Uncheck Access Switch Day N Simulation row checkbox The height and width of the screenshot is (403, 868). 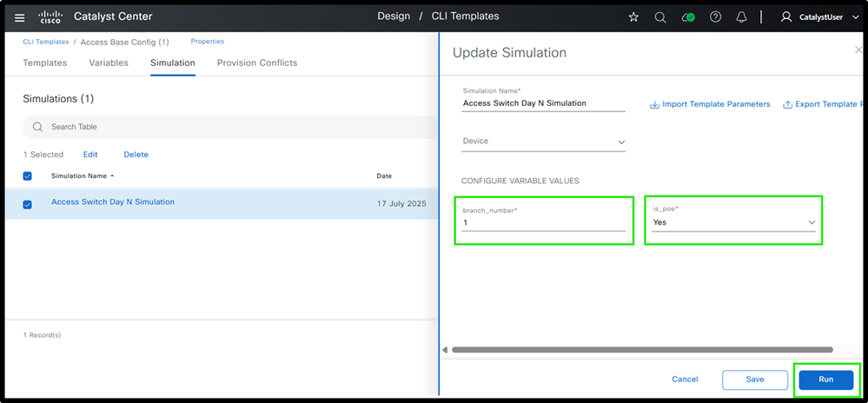pyautogui.click(x=27, y=204)
